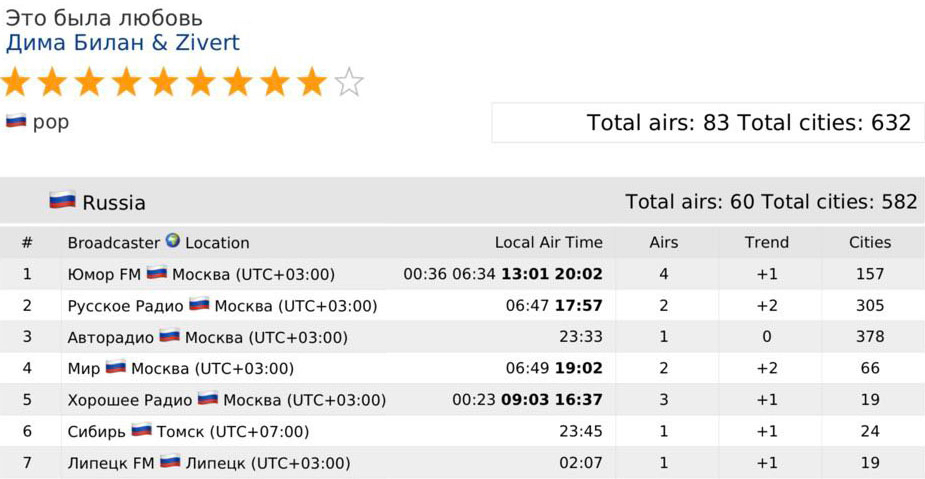Viewport: 925px width, 479px height.
Task: Open the Авторадио broadcaster entry
Action: click(x=111, y=337)
